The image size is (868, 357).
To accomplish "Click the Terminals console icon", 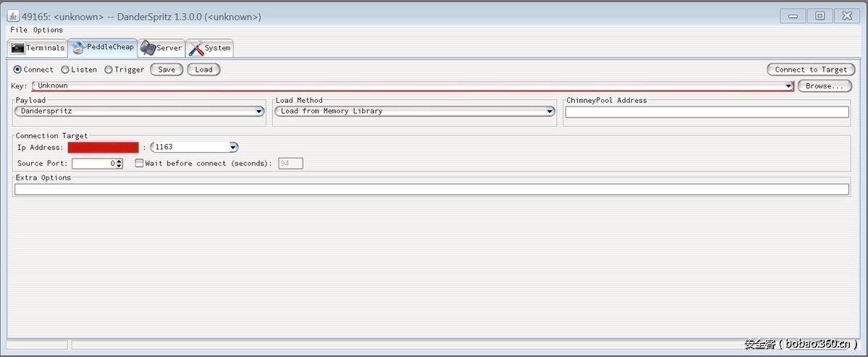I will pos(17,48).
